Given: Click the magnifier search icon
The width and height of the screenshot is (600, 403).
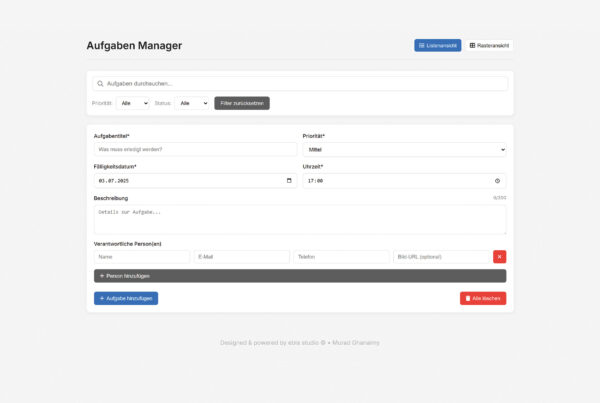Looking at the screenshot, I should 100,83.
